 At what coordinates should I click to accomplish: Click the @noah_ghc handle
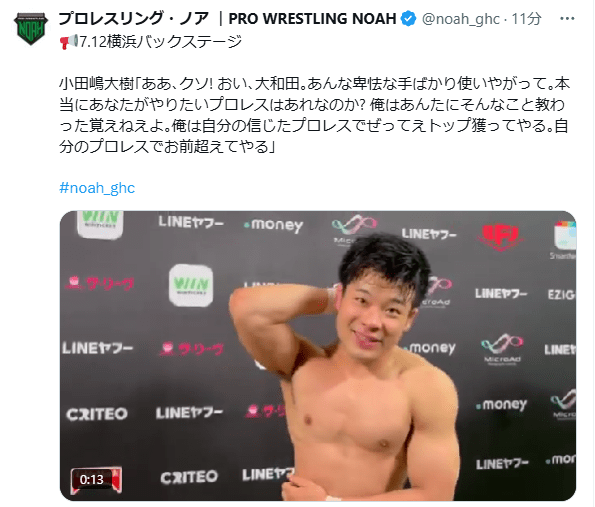click(x=461, y=19)
